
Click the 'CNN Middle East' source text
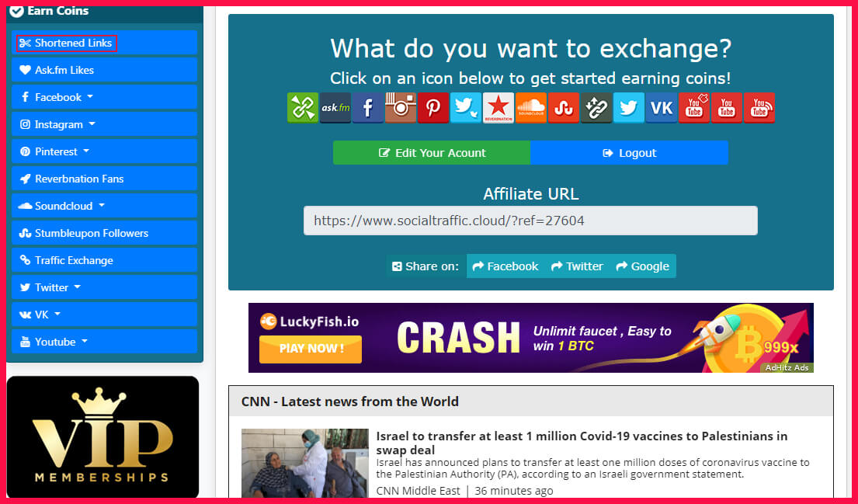(418, 491)
